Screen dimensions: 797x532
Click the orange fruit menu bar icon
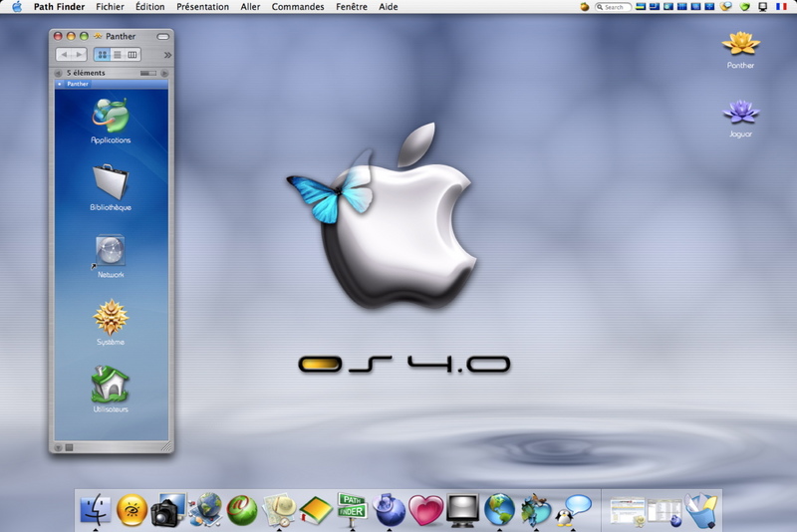point(585,7)
